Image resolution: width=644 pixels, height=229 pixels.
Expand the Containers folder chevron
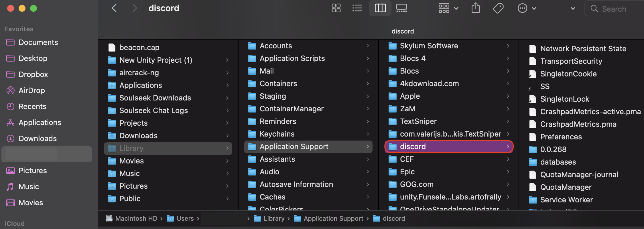[x=368, y=84]
